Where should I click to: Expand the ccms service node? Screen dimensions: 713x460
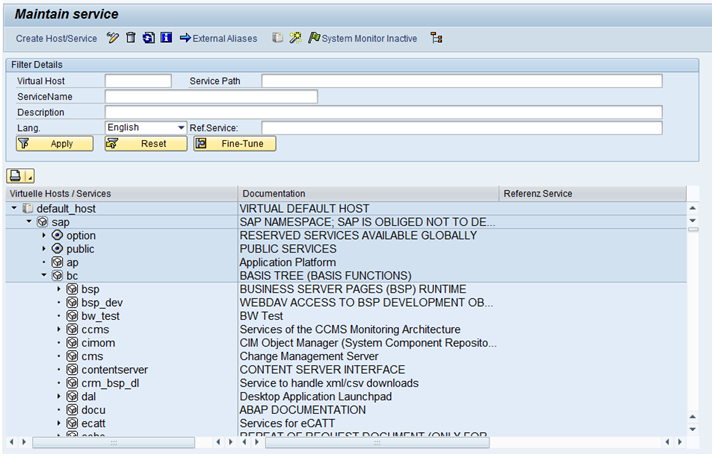click(59, 329)
